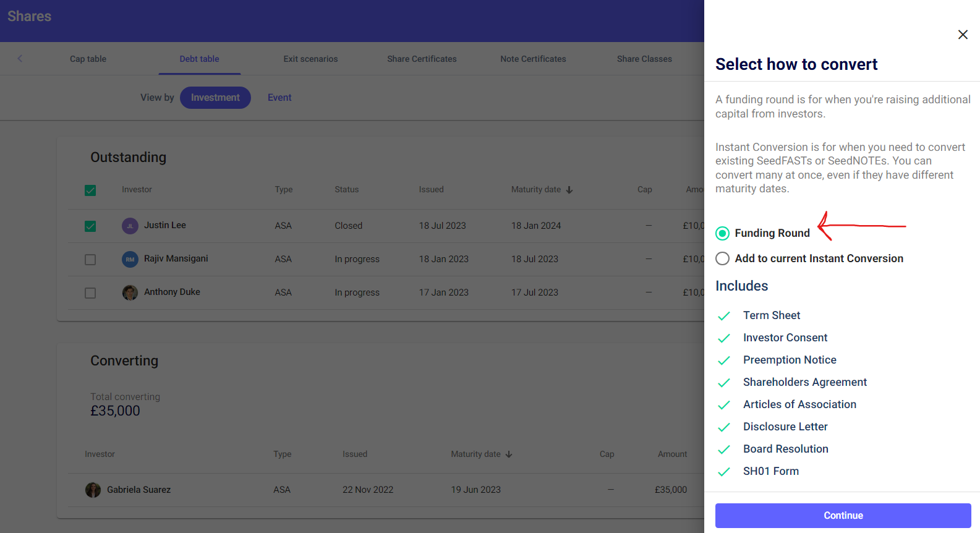The image size is (980, 533).
Task: Click the Shareholders Agreement item label
Action: point(805,382)
